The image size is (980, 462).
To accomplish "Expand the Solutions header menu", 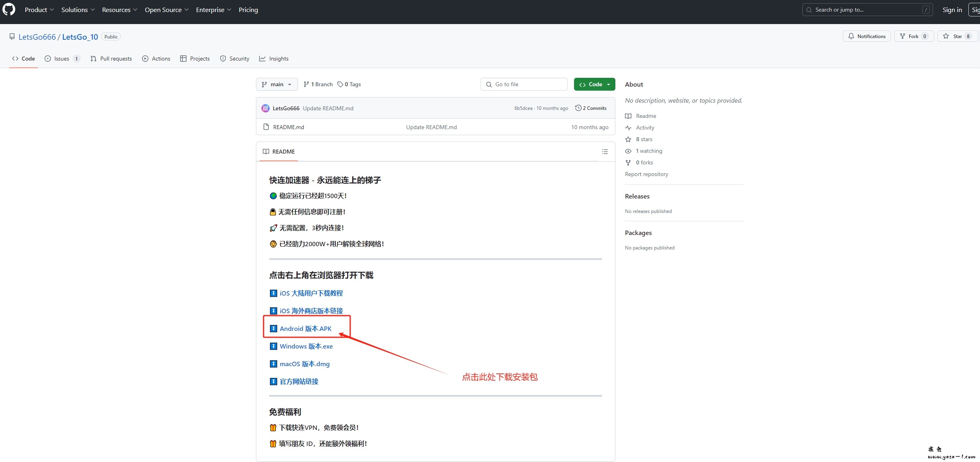I will [x=78, y=10].
